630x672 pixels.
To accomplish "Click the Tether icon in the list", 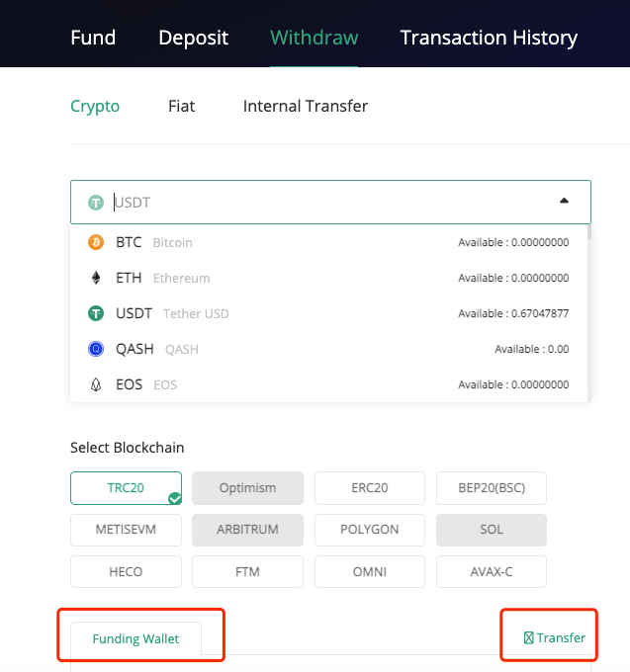I will pyautogui.click(x=96, y=313).
